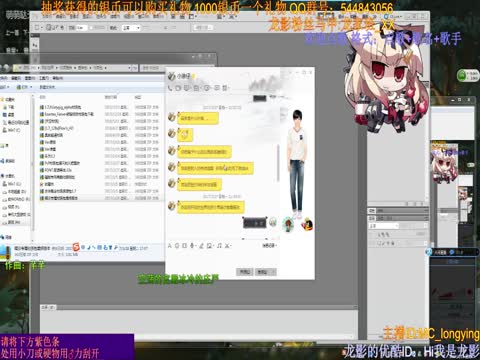Open the Tools menu in Explorer
480x360 pixels.
(x=44, y=78)
